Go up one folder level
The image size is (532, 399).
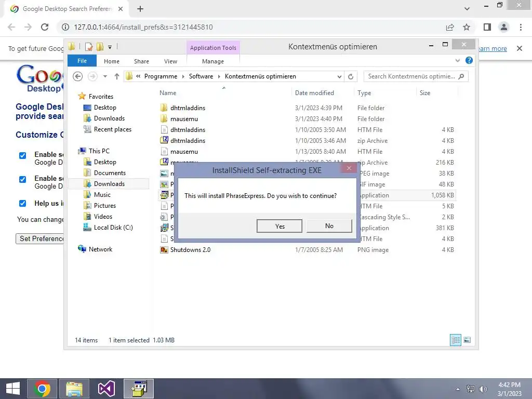pyautogui.click(x=117, y=76)
